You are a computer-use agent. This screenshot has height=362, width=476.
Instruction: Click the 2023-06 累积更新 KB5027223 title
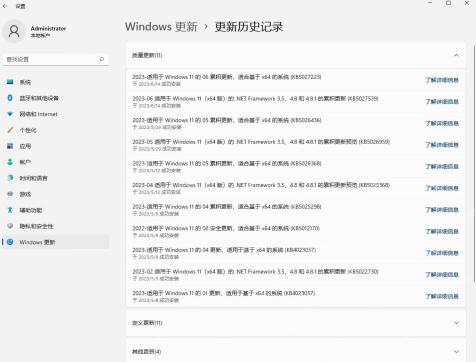coord(227,77)
